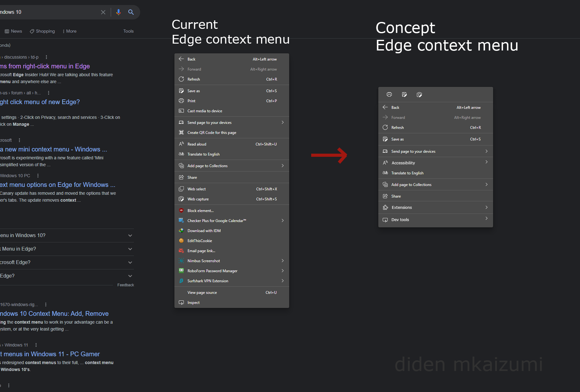
Task: Open EditThisCookie extension
Action: tap(199, 241)
